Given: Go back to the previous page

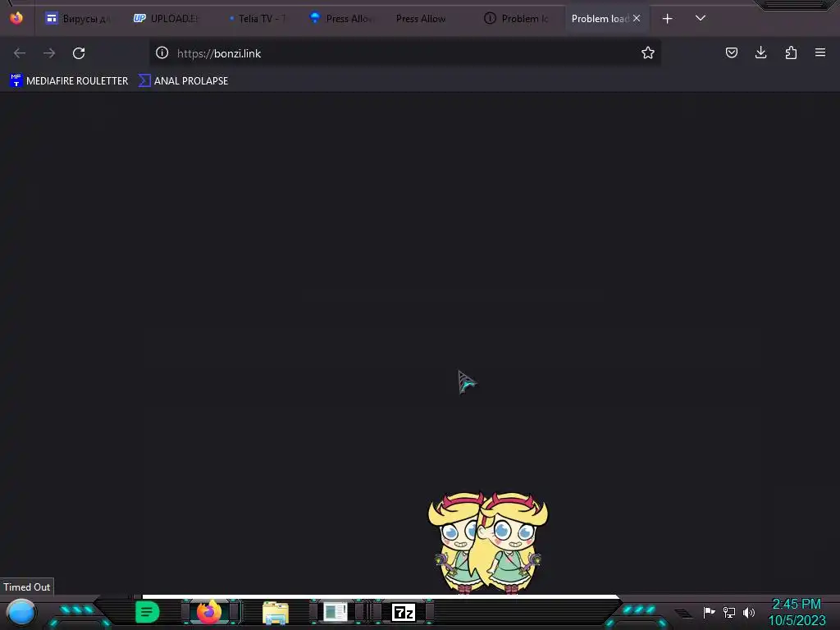Looking at the screenshot, I should [x=20, y=53].
